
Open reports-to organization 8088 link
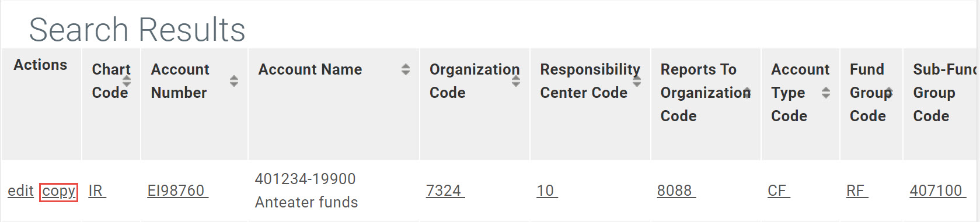pyautogui.click(x=676, y=191)
